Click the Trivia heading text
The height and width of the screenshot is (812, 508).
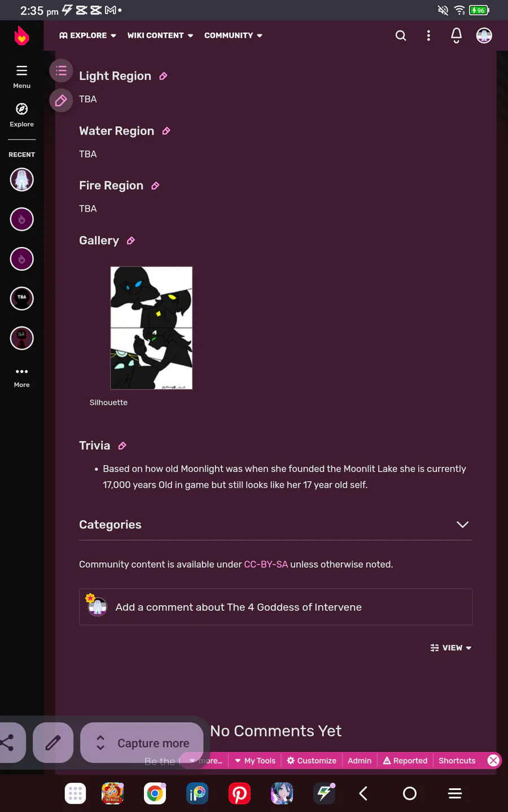click(x=94, y=445)
